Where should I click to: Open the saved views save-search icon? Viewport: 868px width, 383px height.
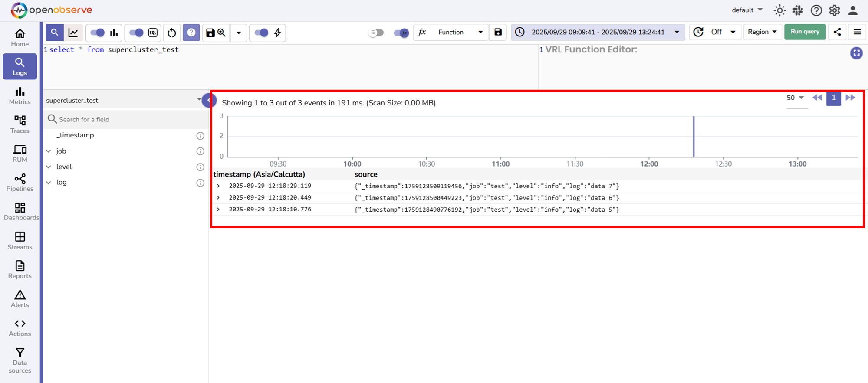216,33
